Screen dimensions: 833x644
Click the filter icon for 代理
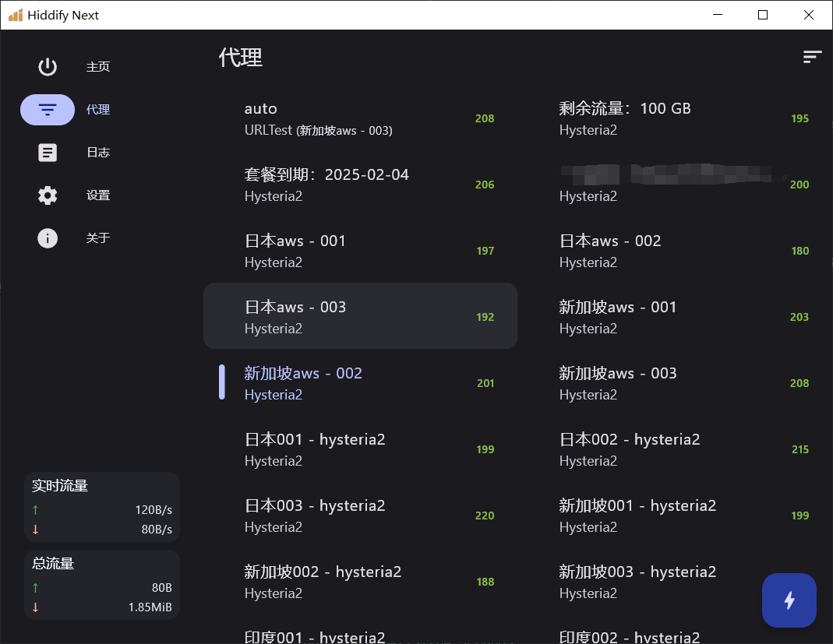(x=48, y=110)
